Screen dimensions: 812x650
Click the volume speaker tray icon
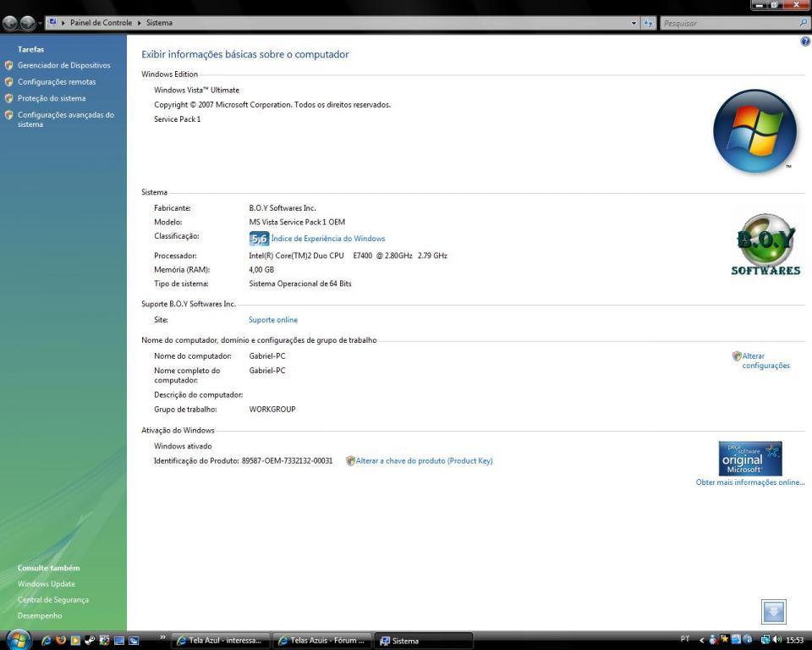click(776, 640)
